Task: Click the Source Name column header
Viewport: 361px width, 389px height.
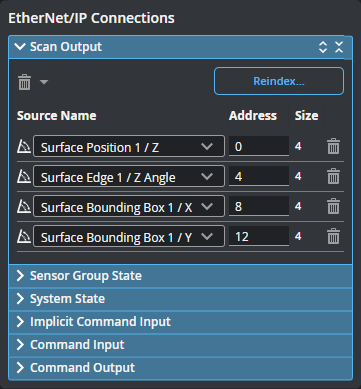Action: (57, 116)
